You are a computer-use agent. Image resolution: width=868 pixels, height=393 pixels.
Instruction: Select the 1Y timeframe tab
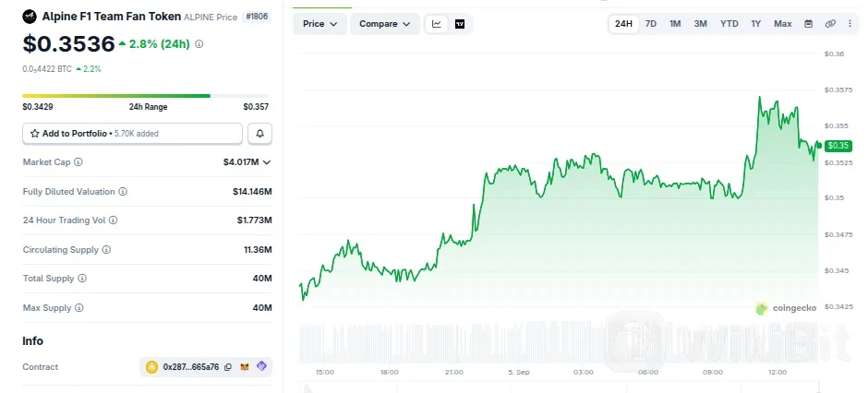point(756,24)
